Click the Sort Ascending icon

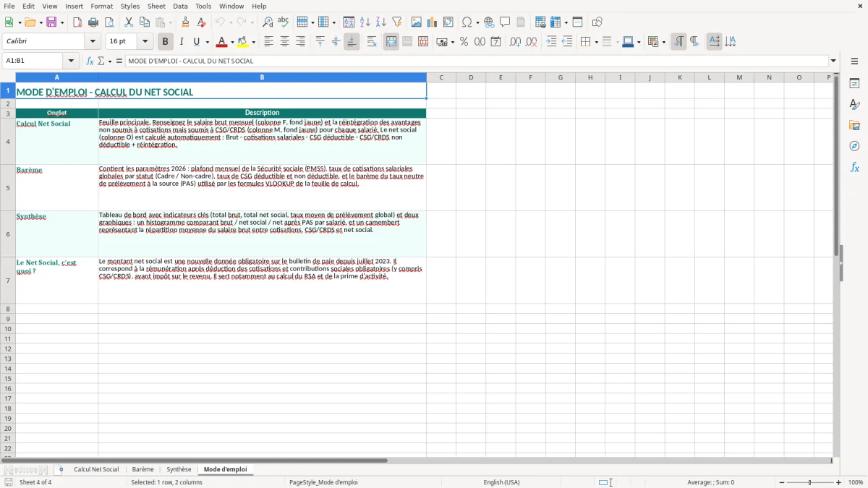(365, 22)
